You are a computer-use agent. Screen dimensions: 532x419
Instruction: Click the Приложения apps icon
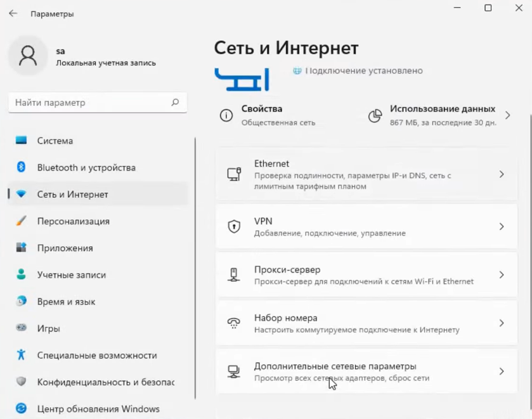[x=21, y=248]
